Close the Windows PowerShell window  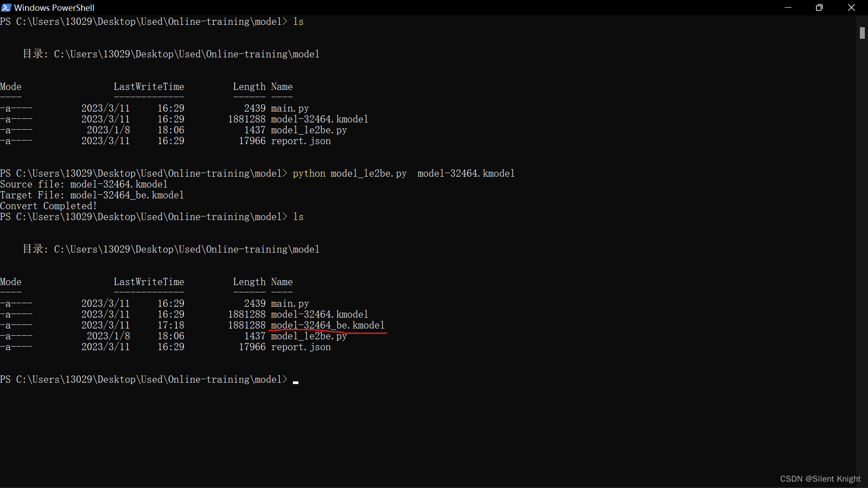[x=851, y=8]
